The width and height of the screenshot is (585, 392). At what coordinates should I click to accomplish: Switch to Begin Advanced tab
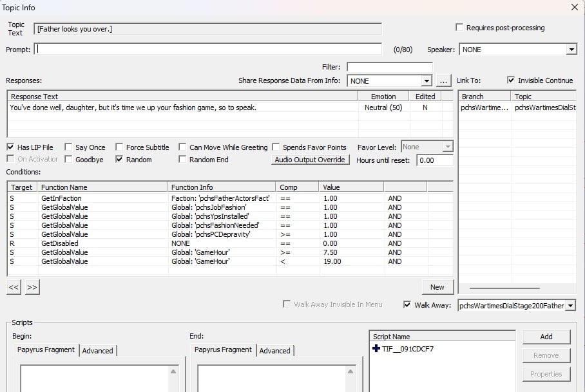pyautogui.click(x=98, y=351)
